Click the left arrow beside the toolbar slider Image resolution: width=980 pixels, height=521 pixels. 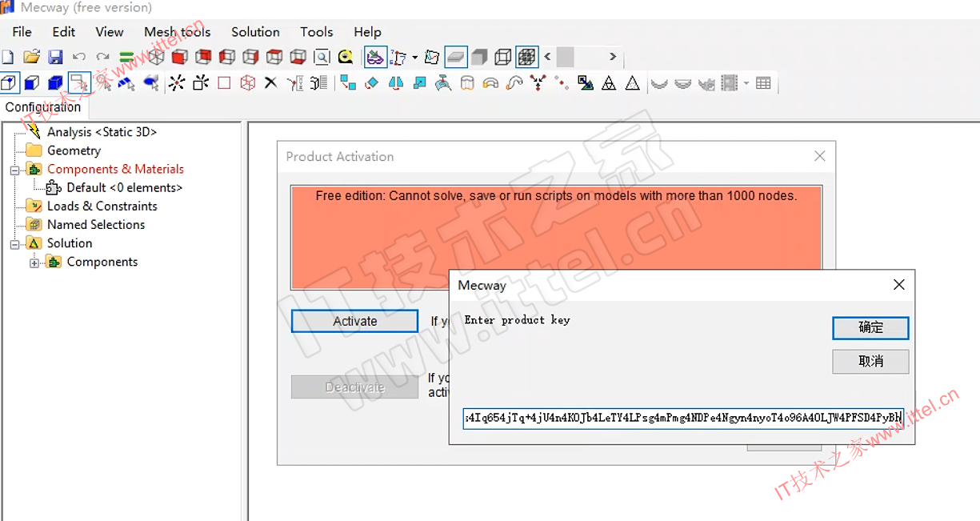tap(548, 57)
